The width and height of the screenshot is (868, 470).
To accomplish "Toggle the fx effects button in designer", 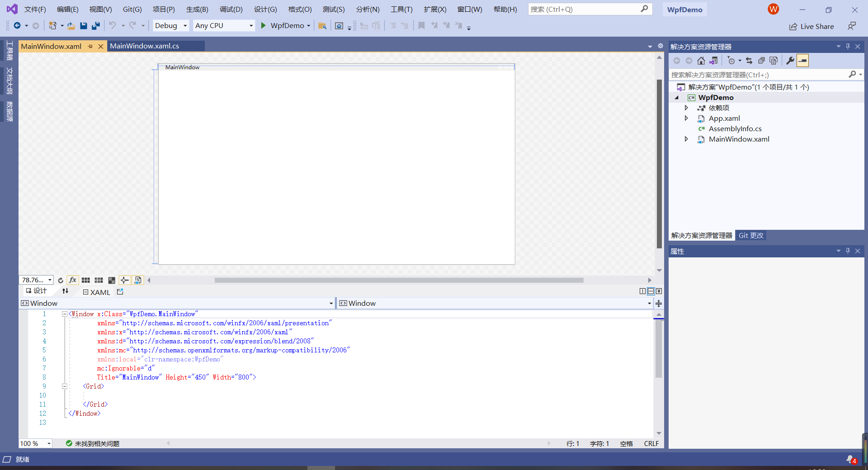I will pyautogui.click(x=73, y=280).
